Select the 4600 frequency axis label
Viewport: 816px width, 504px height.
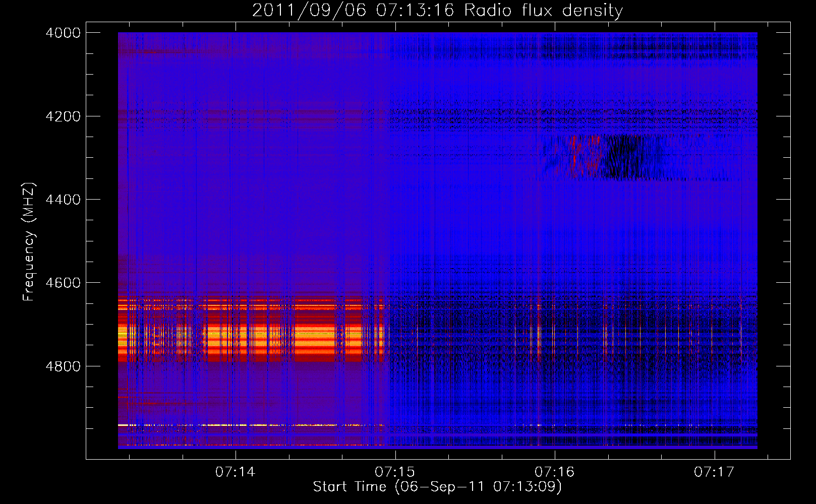pos(63,283)
